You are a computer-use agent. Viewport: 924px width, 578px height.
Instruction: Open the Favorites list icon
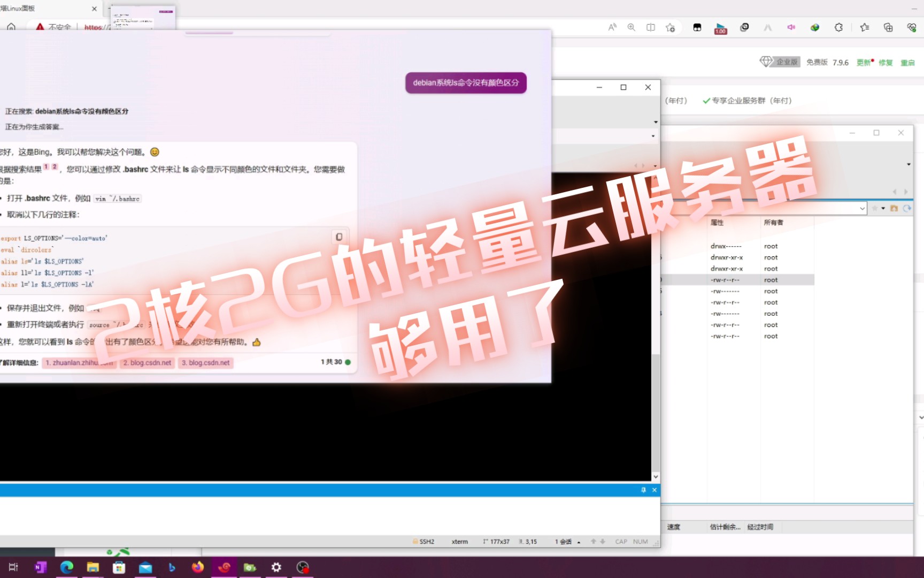[865, 27]
